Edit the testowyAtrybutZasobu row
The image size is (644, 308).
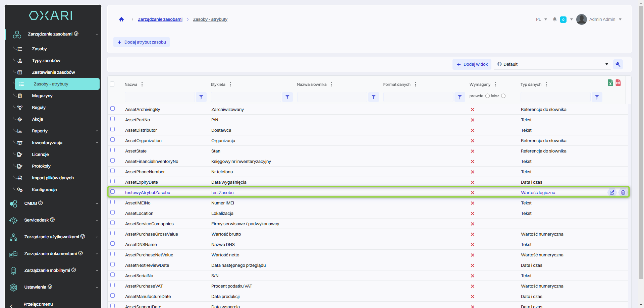[x=612, y=192]
